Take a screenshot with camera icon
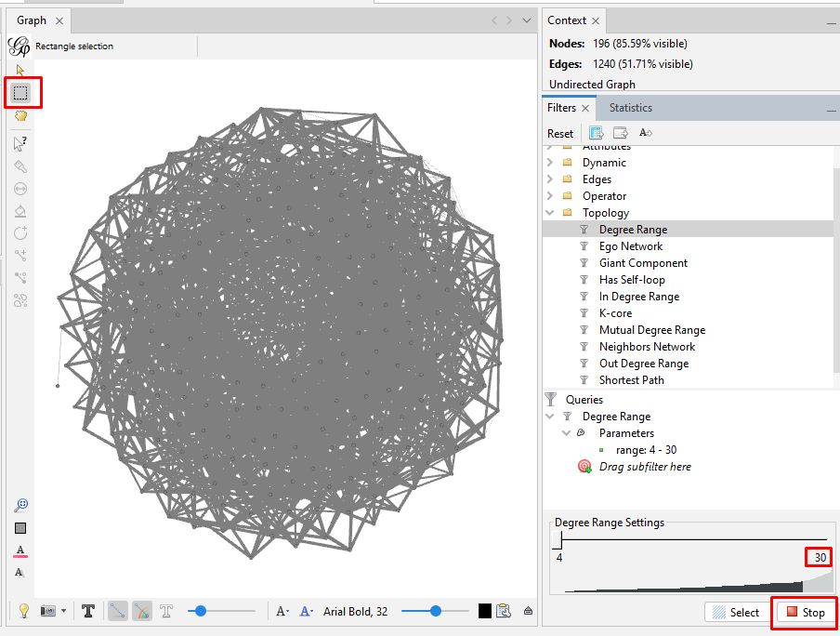 click(48, 611)
